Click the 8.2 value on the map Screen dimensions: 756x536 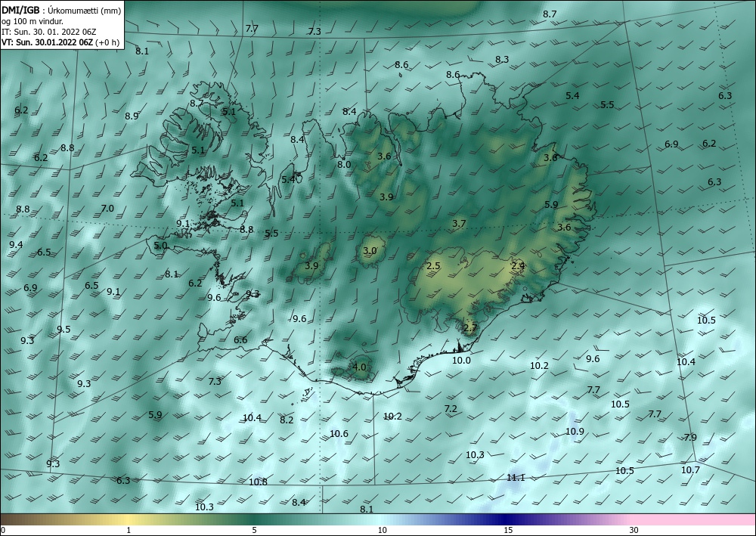(x=287, y=420)
